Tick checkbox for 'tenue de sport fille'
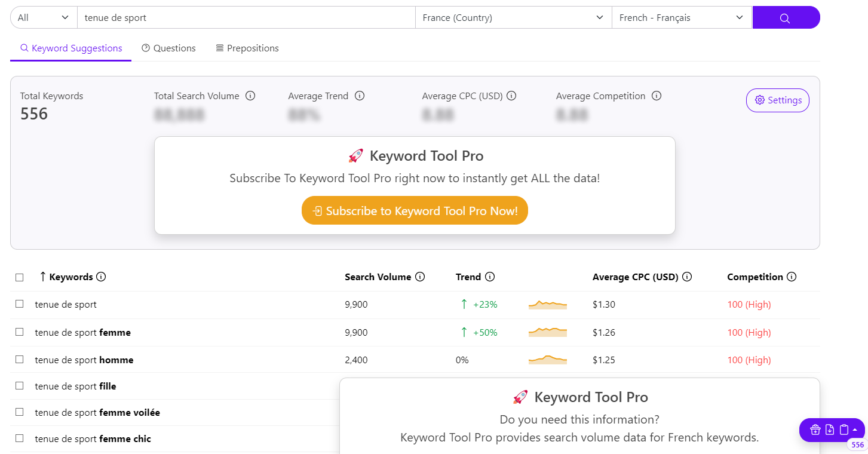 tap(20, 386)
